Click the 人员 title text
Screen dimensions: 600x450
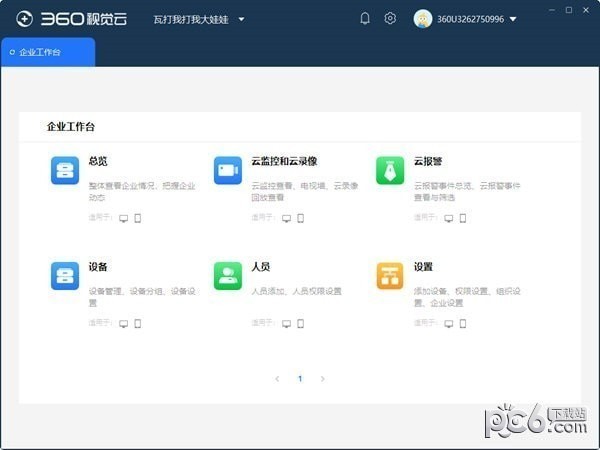(260, 267)
